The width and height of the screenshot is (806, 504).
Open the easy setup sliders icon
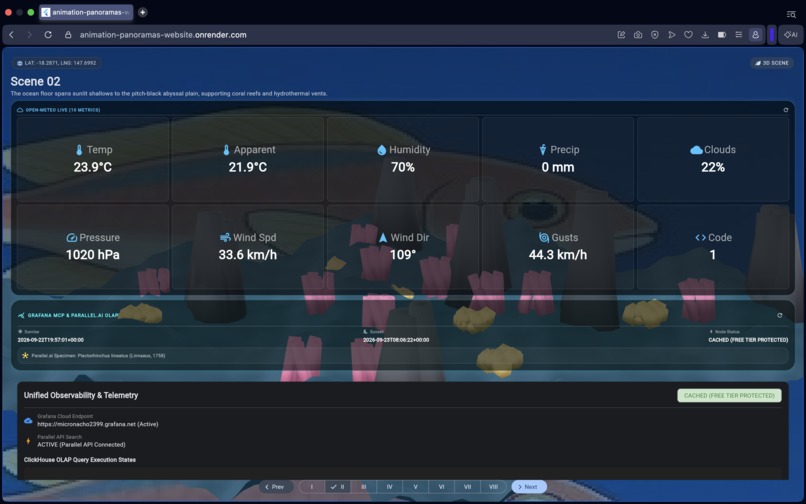click(739, 35)
